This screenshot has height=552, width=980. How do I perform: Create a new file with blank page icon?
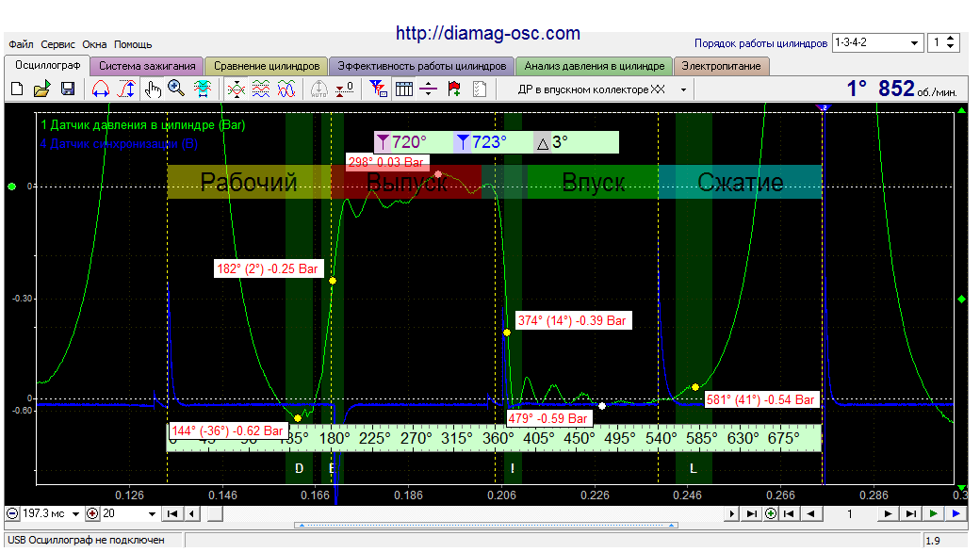point(17,89)
